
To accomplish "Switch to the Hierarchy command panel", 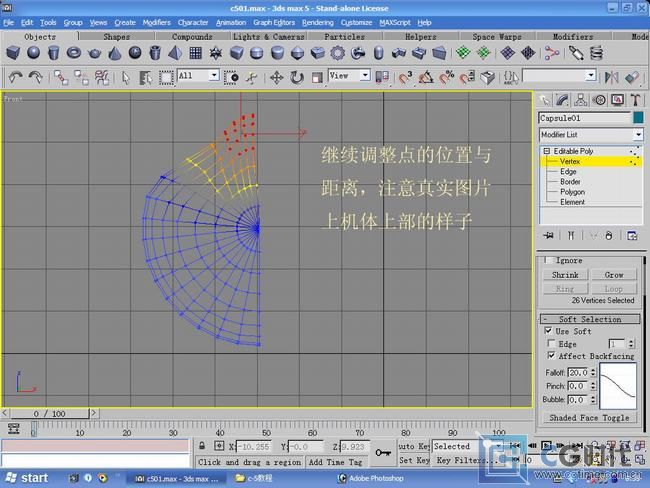I will click(580, 100).
